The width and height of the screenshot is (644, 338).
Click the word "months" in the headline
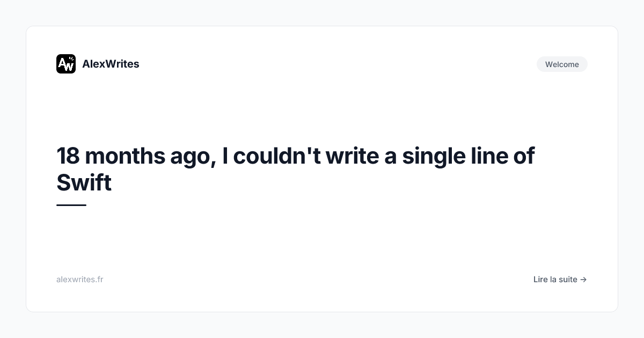[125, 156]
